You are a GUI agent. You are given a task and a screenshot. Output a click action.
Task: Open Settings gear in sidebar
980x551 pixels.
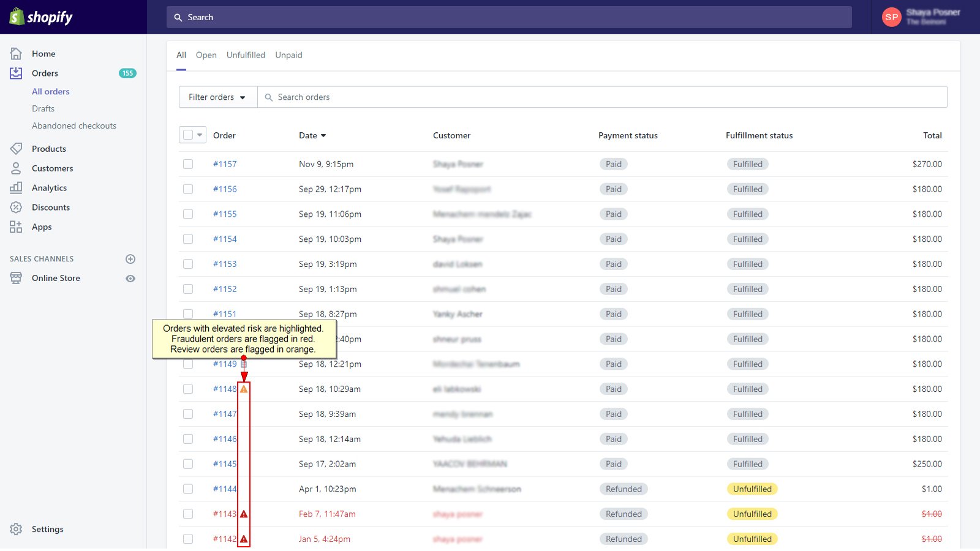coord(16,529)
